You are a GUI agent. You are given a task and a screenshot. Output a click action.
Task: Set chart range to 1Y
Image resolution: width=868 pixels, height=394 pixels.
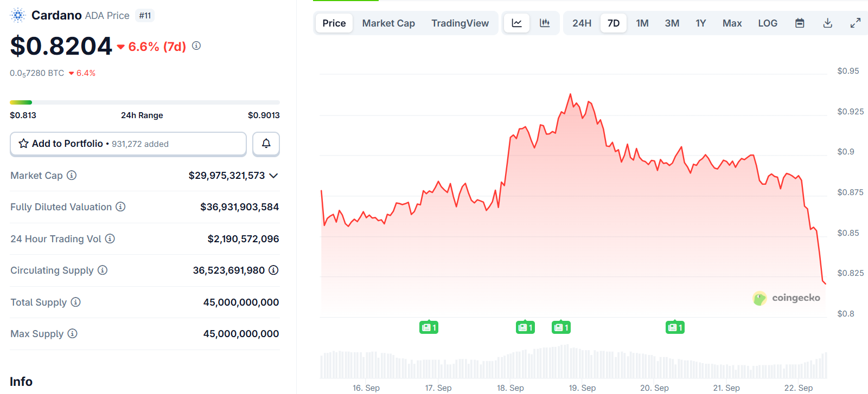[701, 23]
